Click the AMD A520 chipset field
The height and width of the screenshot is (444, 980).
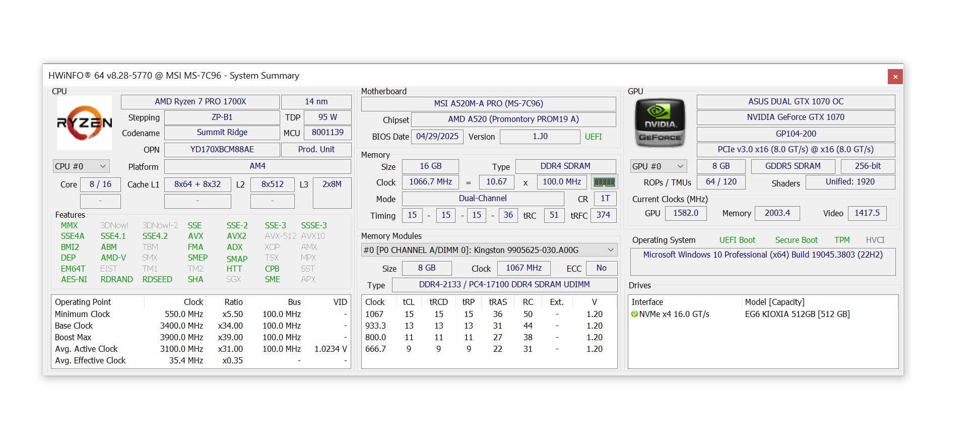(x=513, y=119)
